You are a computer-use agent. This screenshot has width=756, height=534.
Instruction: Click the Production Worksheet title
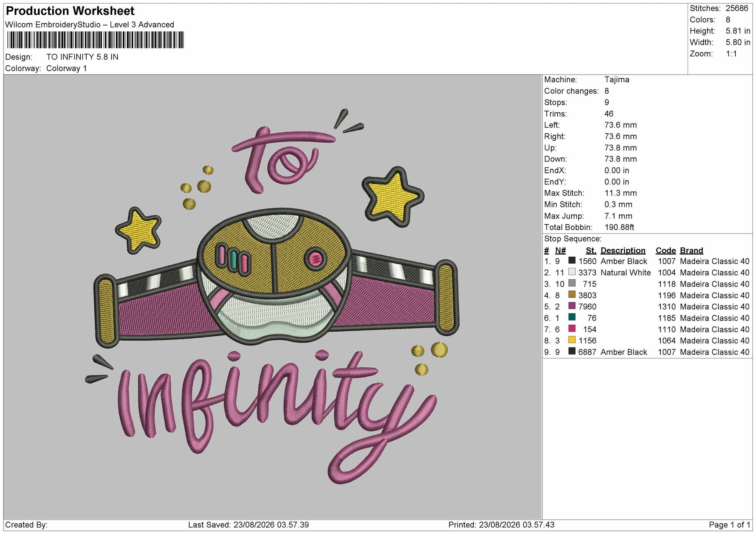click(x=70, y=11)
